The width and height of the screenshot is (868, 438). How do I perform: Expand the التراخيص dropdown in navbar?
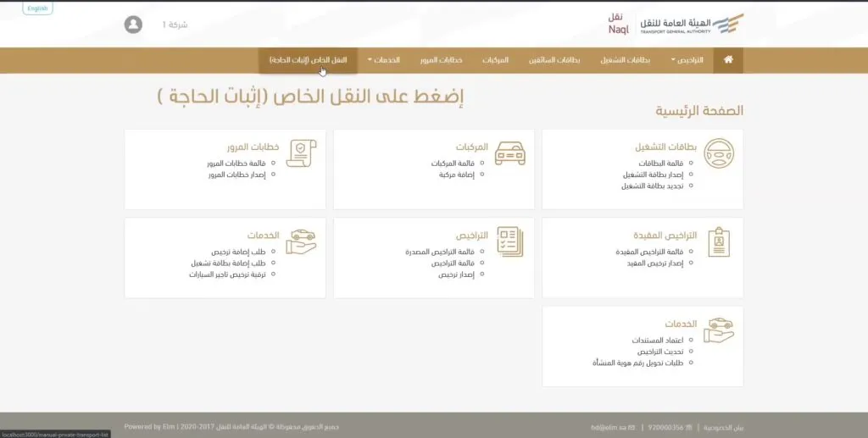click(x=687, y=59)
